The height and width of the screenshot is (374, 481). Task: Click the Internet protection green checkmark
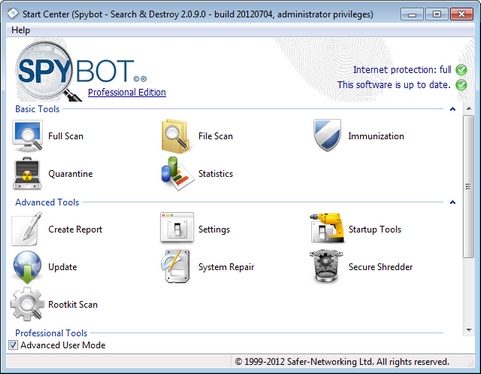[x=461, y=70]
